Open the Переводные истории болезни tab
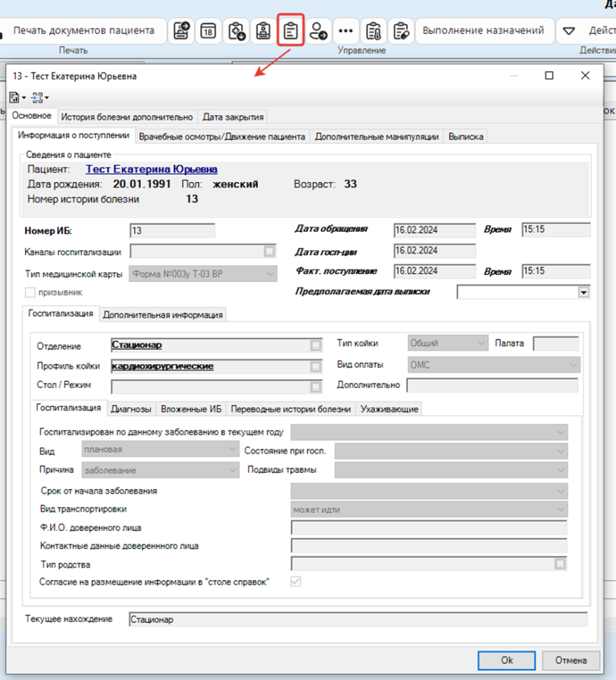Viewport: 616px width, 680px height. point(291,409)
